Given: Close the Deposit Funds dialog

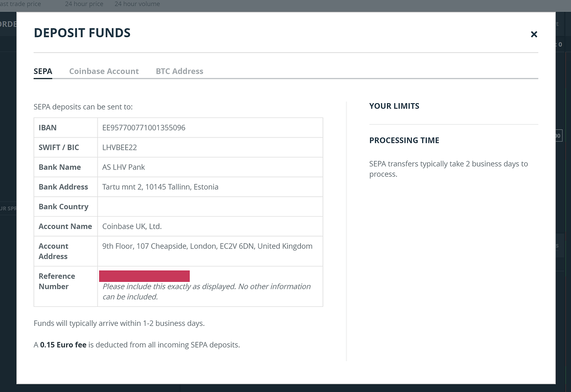Looking at the screenshot, I should (534, 34).
